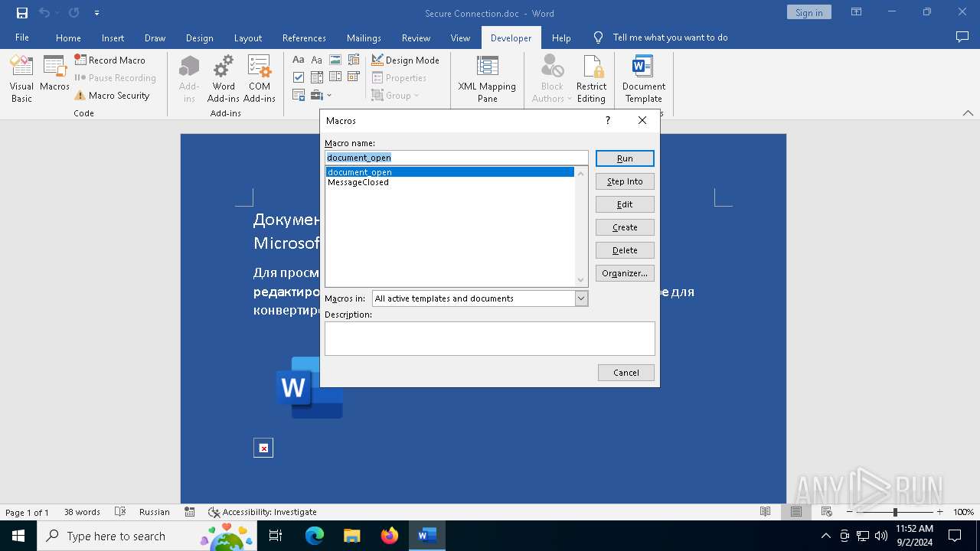Image resolution: width=980 pixels, height=551 pixels.
Task: Click the macro recording status bar icon
Action: click(x=190, y=512)
